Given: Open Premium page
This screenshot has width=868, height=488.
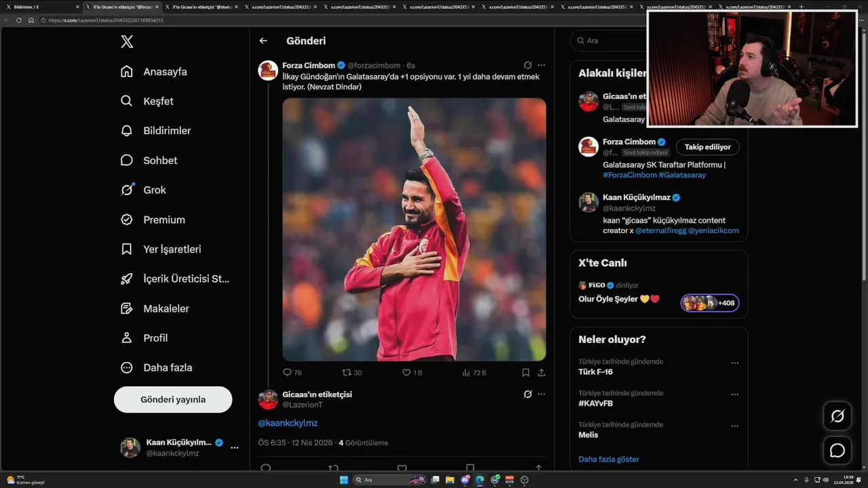Looking at the screenshot, I should pyautogui.click(x=153, y=220).
